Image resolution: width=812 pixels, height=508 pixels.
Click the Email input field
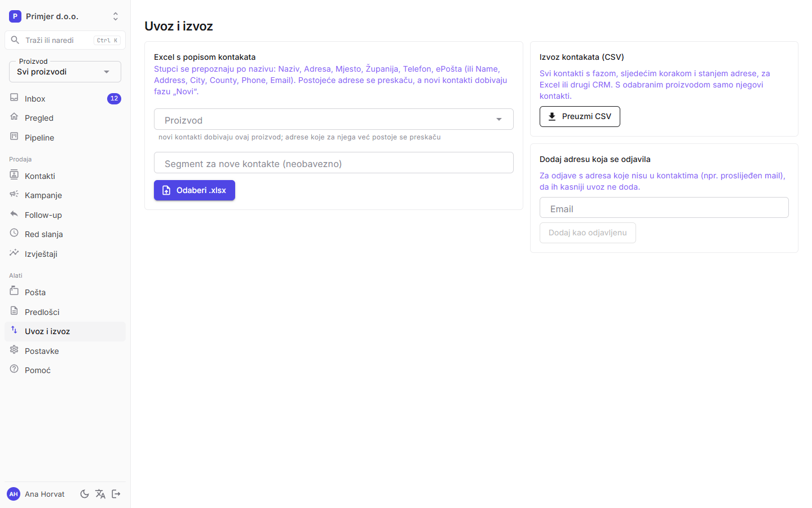pyautogui.click(x=664, y=208)
